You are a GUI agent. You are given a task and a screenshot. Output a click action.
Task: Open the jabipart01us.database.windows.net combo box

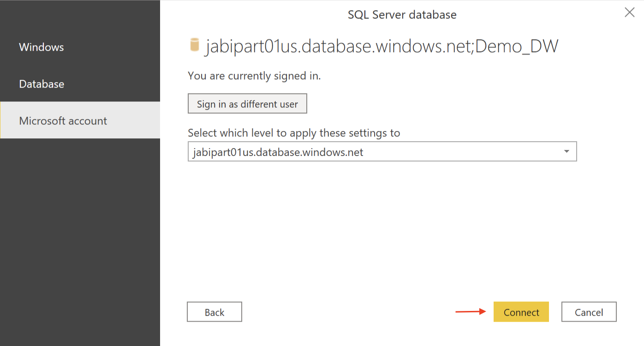[382, 152]
